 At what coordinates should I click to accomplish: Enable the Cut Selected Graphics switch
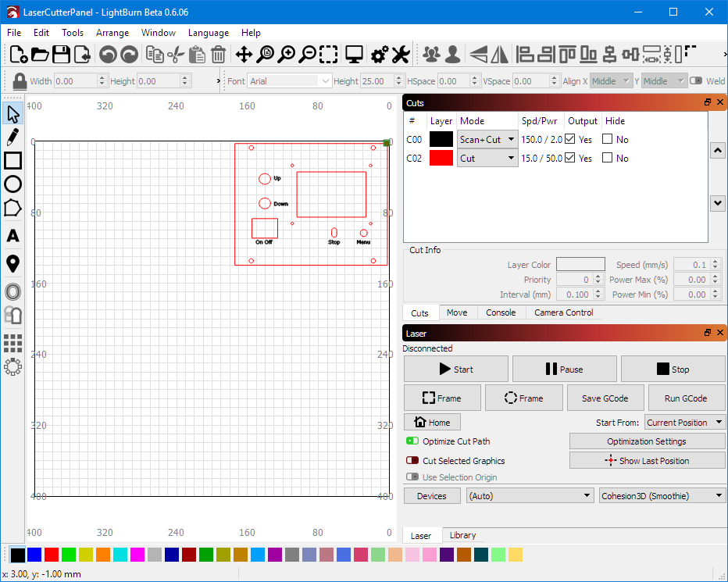[412, 461]
